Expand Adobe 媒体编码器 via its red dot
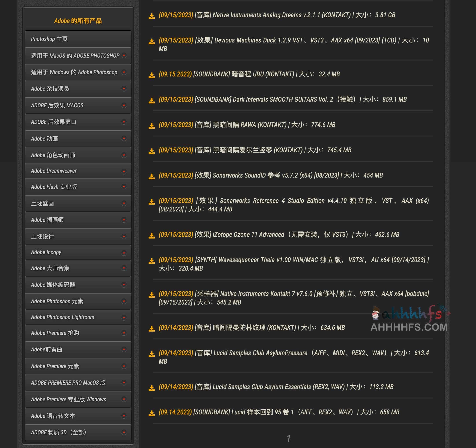 coord(124,285)
